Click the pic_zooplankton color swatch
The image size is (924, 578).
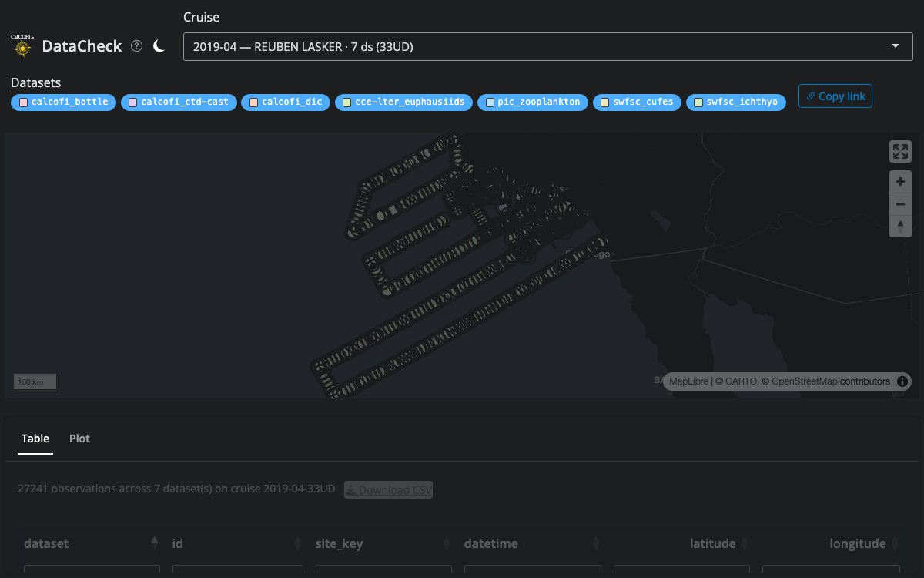[x=490, y=102]
